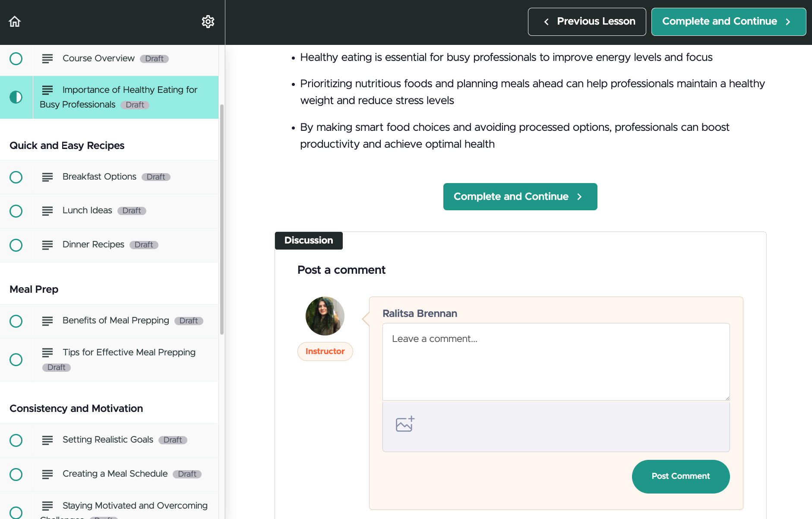Click Draft badge next to Lunch Ideas
This screenshot has height=519, width=812.
132,211
